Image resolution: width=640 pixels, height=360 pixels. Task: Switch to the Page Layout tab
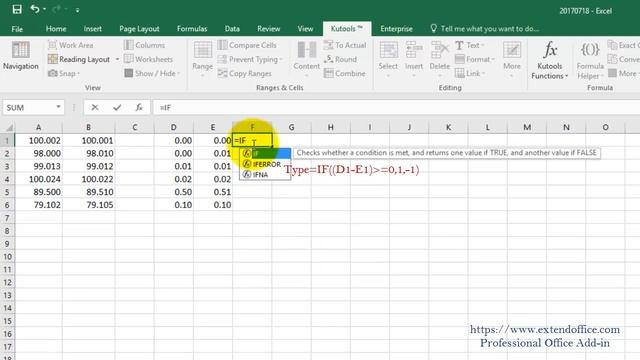pos(139,29)
